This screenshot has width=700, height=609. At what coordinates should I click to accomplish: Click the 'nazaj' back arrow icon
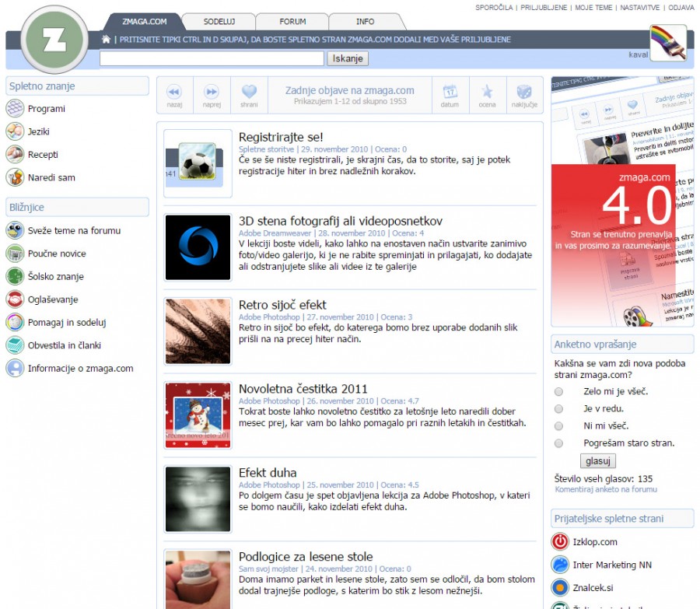[x=174, y=92]
